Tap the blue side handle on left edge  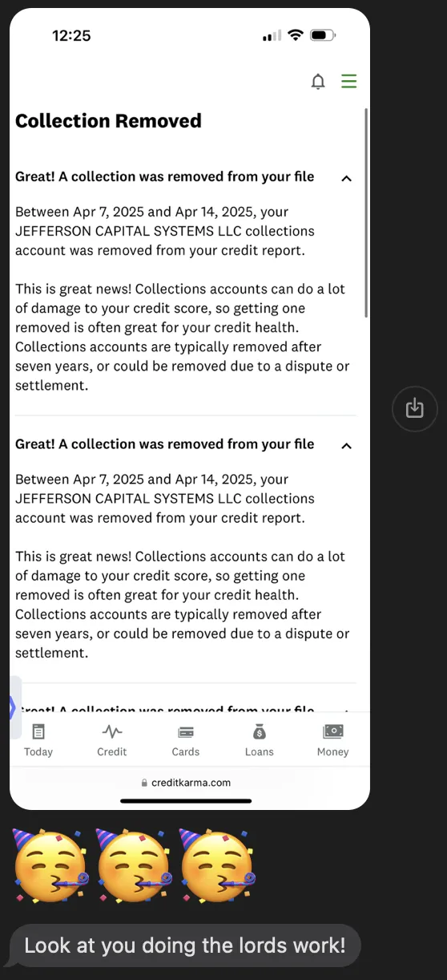(13, 707)
